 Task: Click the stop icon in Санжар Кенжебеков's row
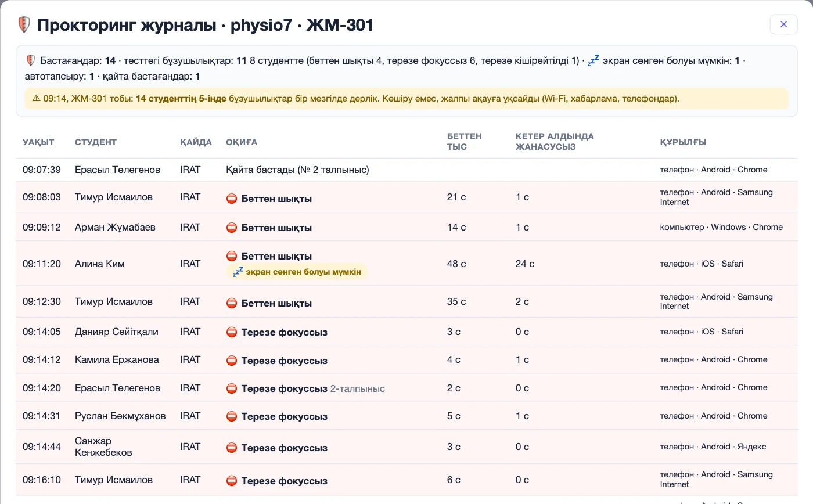tap(232, 448)
